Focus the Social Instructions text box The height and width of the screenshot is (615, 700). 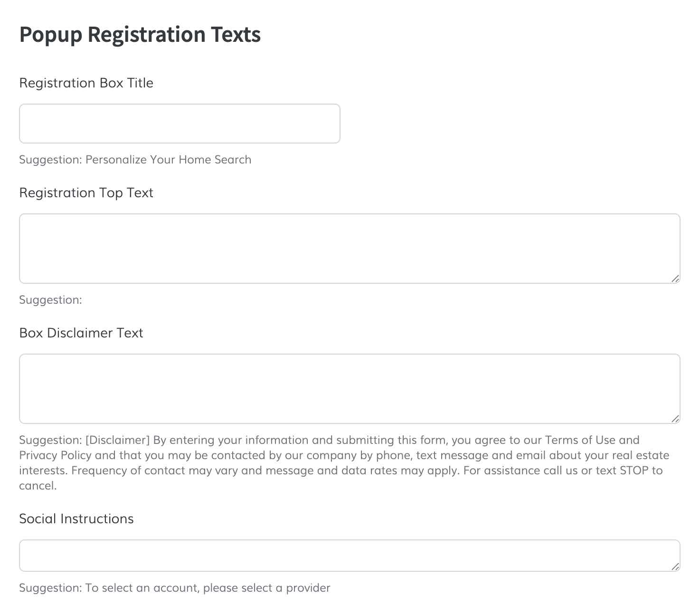click(x=350, y=555)
